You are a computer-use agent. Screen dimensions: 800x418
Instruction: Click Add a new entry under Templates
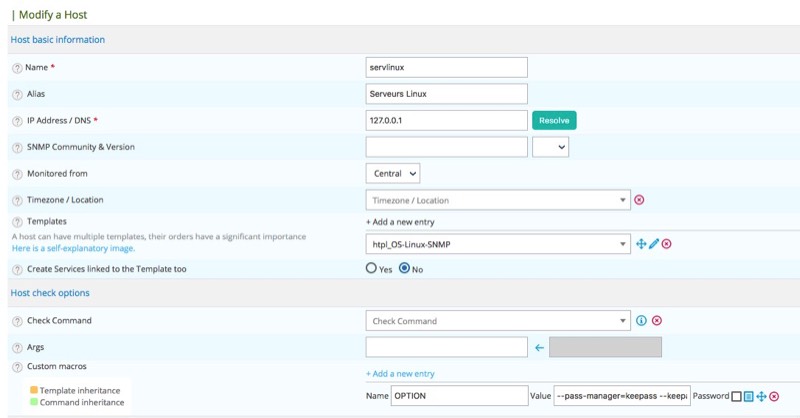tap(400, 222)
